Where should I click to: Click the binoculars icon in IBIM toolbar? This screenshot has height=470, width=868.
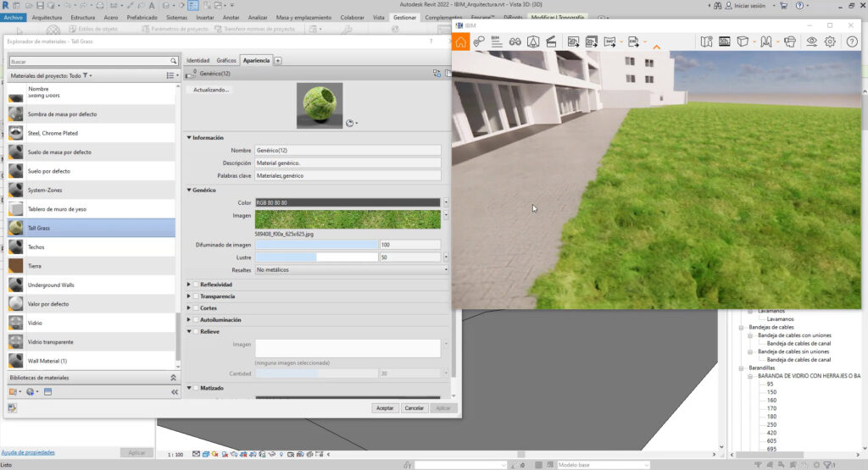[x=515, y=41]
